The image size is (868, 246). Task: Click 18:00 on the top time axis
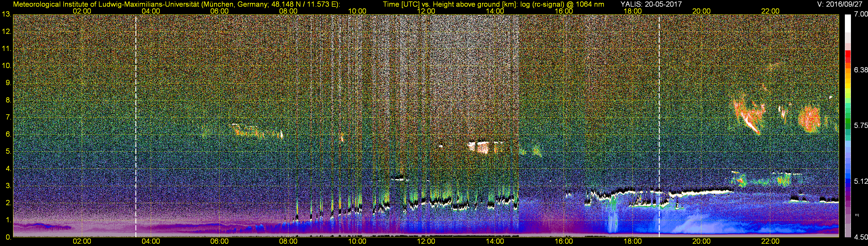pos(632,11)
